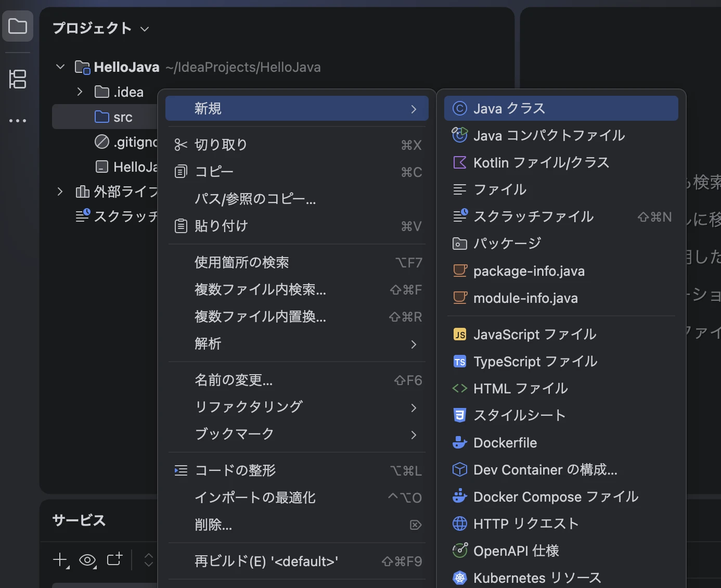Create a new module-info.java file

(561, 298)
